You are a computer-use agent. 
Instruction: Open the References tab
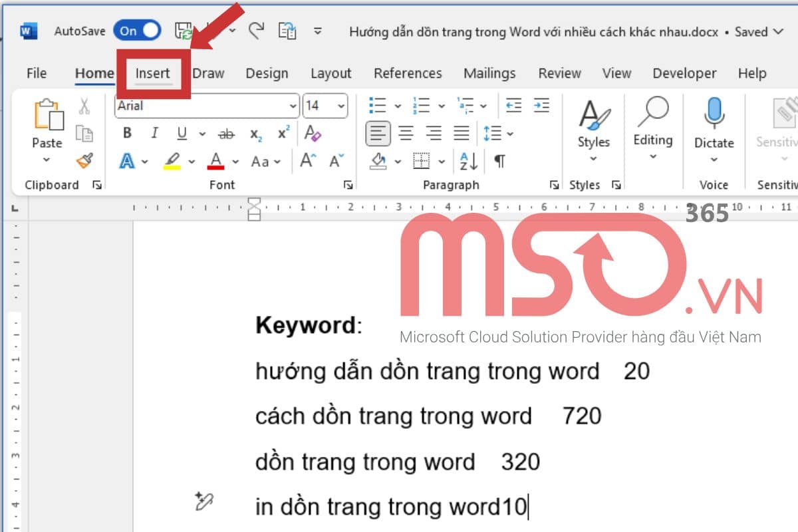(x=408, y=73)
